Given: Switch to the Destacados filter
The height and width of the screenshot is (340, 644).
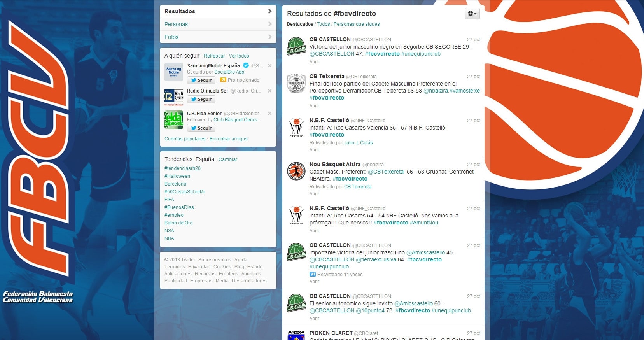Looking at the screenshot, I should (x=300, y=24).
